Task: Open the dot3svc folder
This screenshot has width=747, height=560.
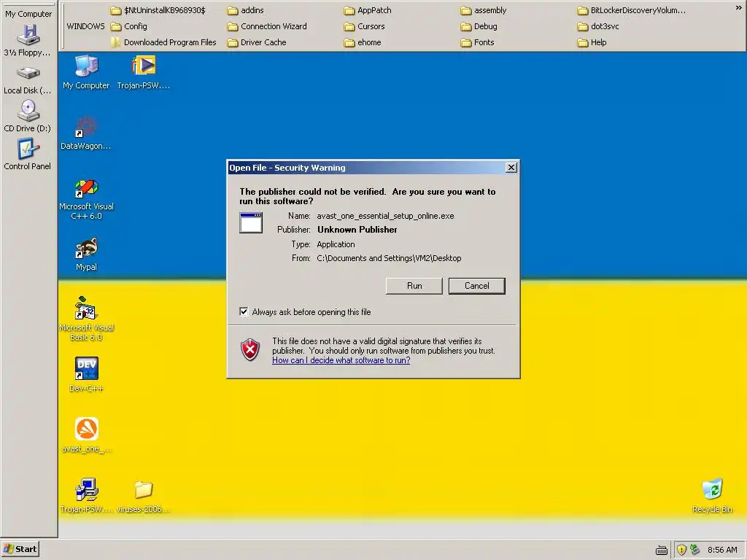Action: (598, 26)
